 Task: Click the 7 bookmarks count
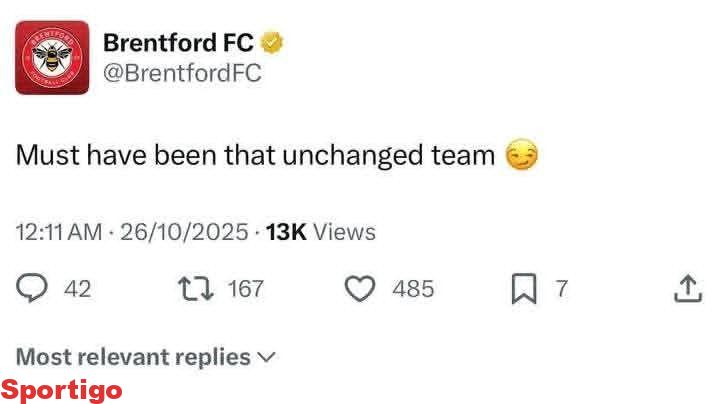(562, 289)
